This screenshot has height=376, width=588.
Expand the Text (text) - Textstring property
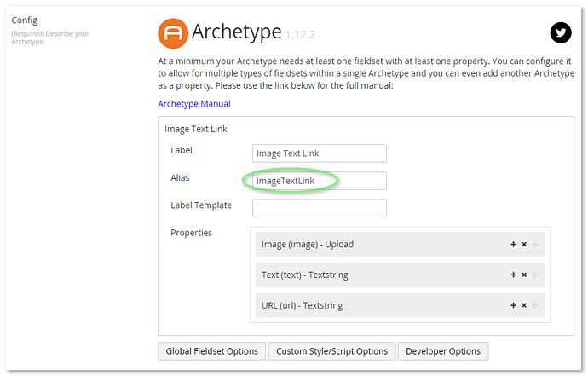pyautogui.click(x=304, y=275)
